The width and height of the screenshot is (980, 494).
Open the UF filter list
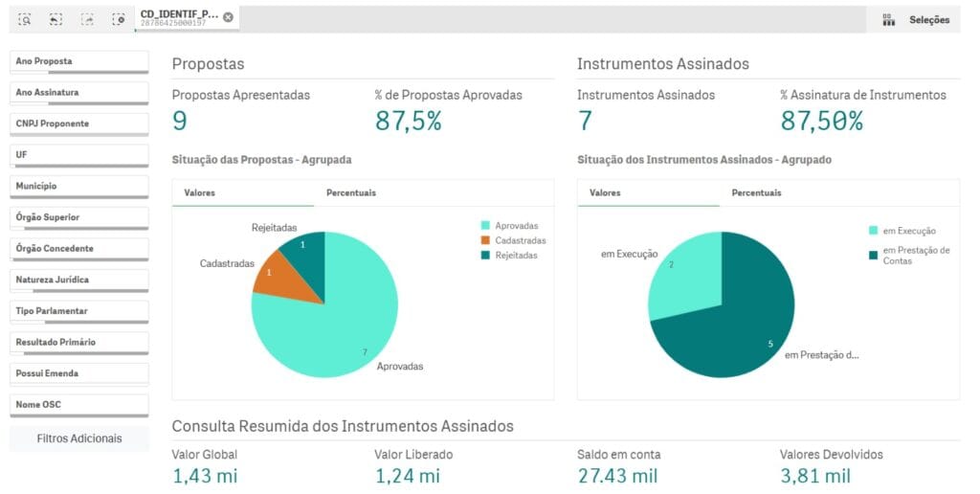tap(78, 155)
